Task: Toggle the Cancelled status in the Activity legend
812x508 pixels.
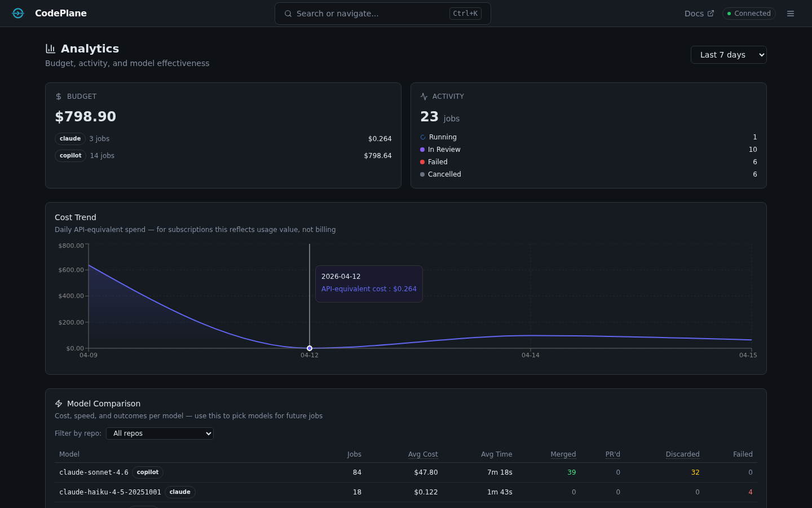Action: coord(444,174)
